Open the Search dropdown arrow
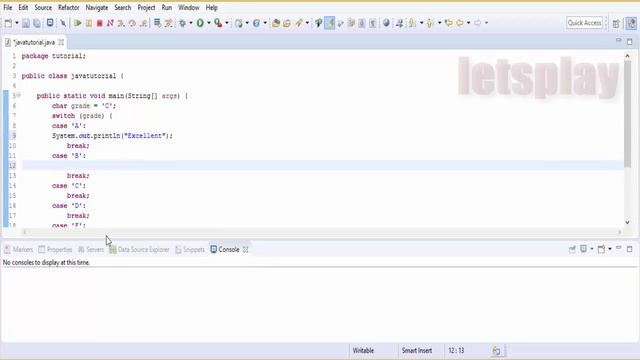The image size is (640, 360). (x=307, y=23)
